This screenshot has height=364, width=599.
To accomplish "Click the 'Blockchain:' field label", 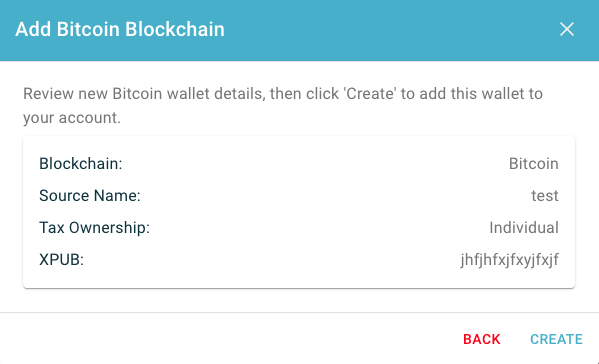I will 81,163.
